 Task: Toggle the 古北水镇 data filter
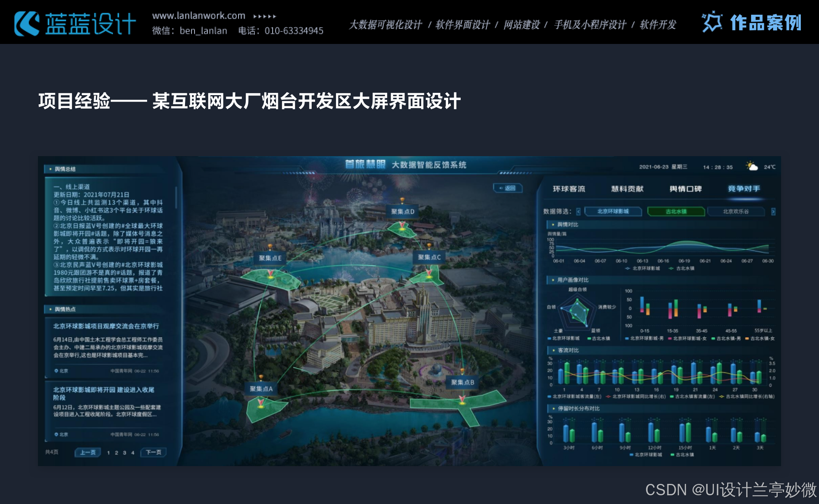tap(676, 211)
